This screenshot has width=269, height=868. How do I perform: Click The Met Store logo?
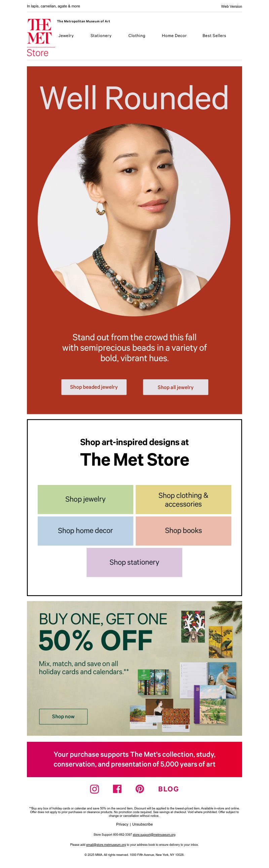39,38
